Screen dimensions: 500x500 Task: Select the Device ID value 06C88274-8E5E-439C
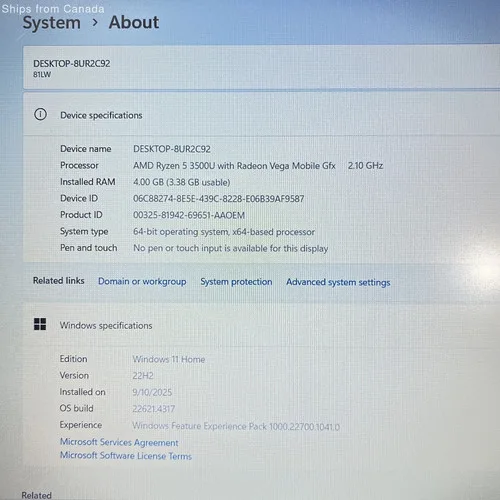tap(218, 199)
